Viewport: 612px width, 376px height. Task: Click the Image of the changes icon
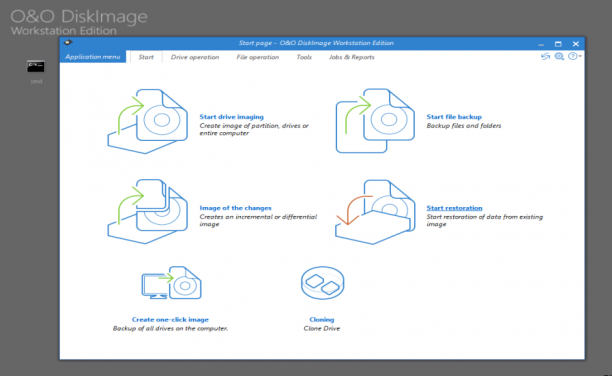point(148,212)
